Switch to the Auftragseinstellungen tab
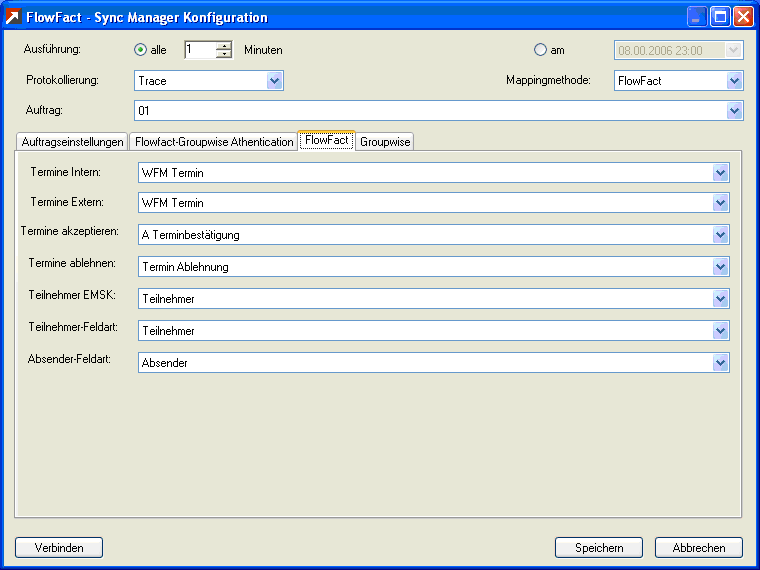 (72, 142)
